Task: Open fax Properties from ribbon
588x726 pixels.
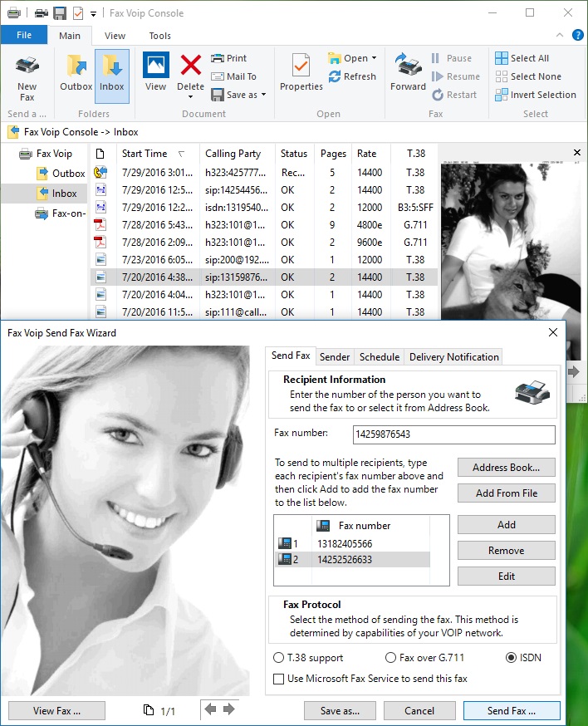Action: (x=301, y=73)
